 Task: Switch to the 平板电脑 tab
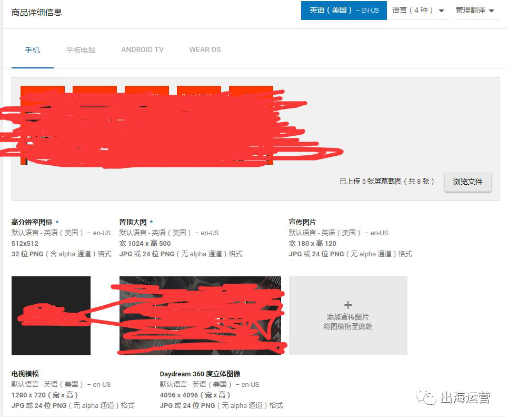81,50
